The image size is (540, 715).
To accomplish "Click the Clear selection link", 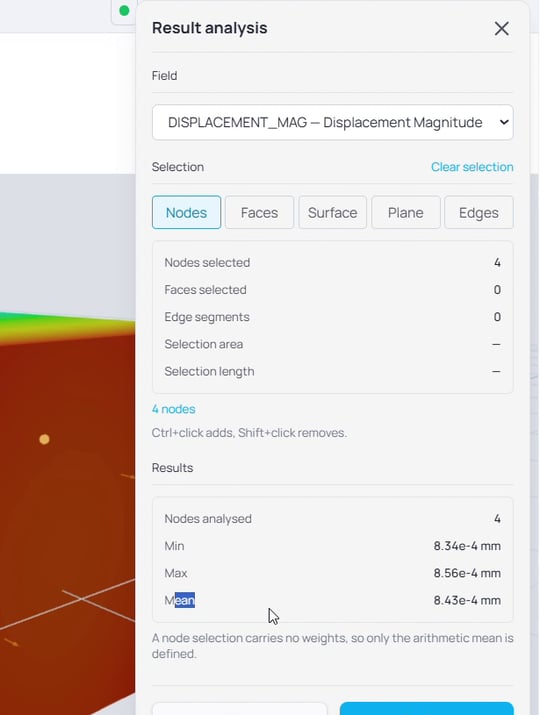I will 472,167.
